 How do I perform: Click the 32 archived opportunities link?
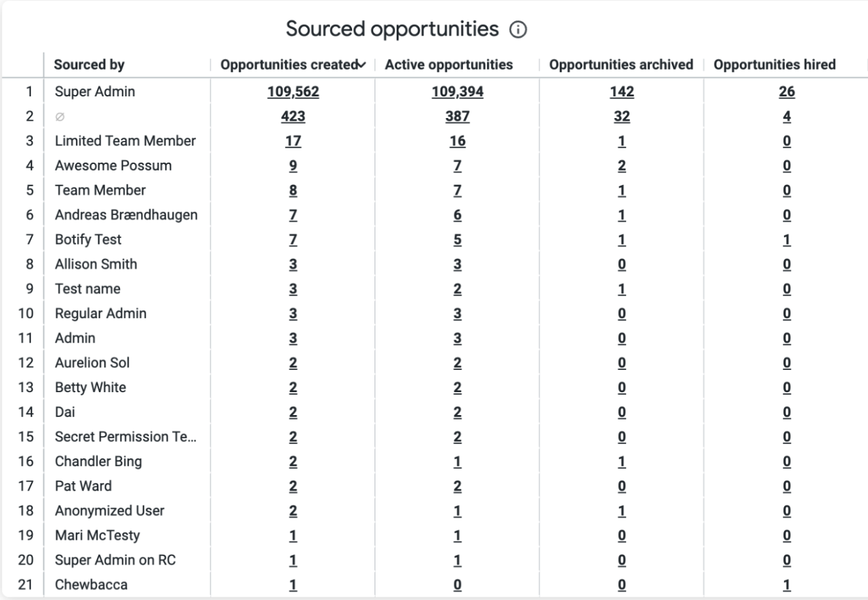(x=621, y=117)
